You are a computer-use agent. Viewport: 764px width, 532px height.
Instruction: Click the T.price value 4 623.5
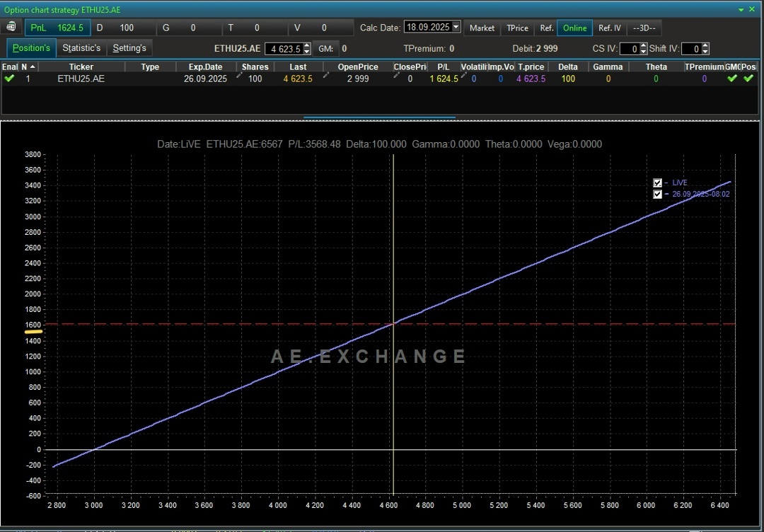pos(531,79)
